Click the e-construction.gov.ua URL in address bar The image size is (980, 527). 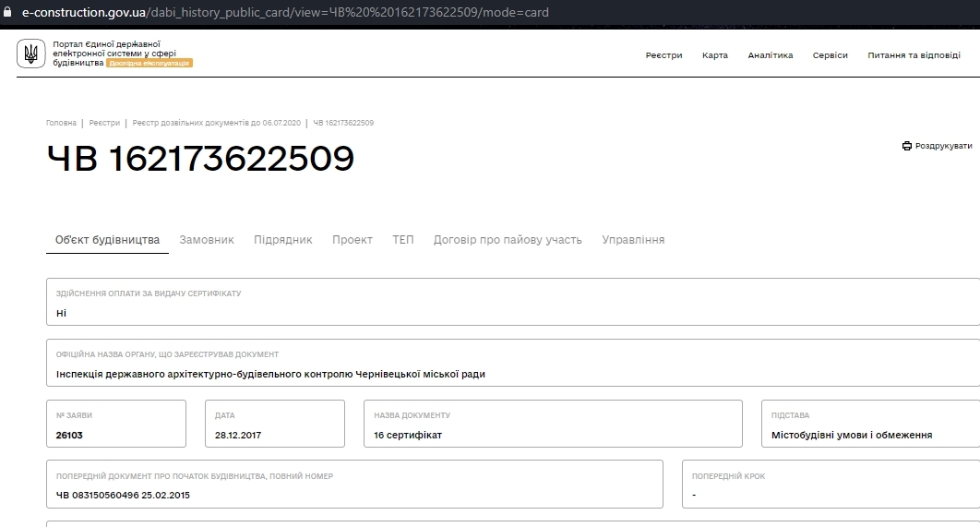286,12
